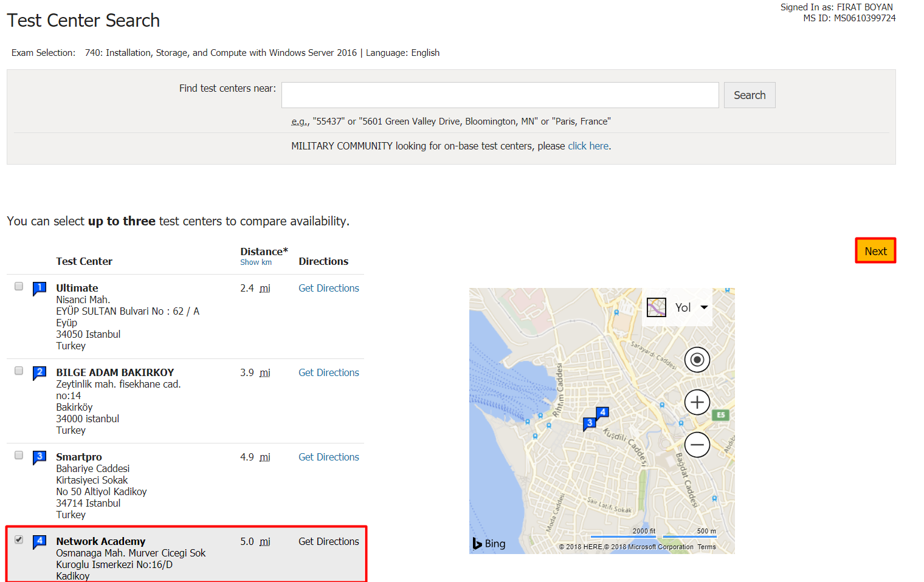
Task: Uncheck the Network Academy checkbox
Action: 19,539
